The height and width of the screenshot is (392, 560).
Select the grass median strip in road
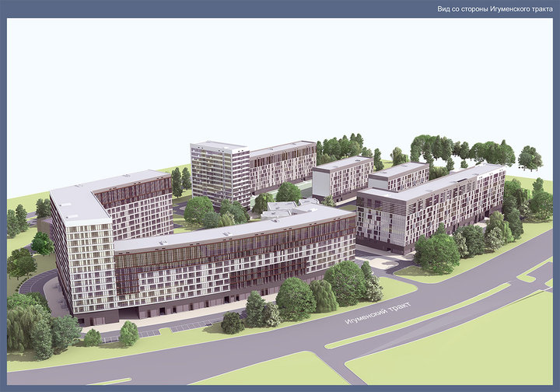pyautogui.click(x=436, y=310)
